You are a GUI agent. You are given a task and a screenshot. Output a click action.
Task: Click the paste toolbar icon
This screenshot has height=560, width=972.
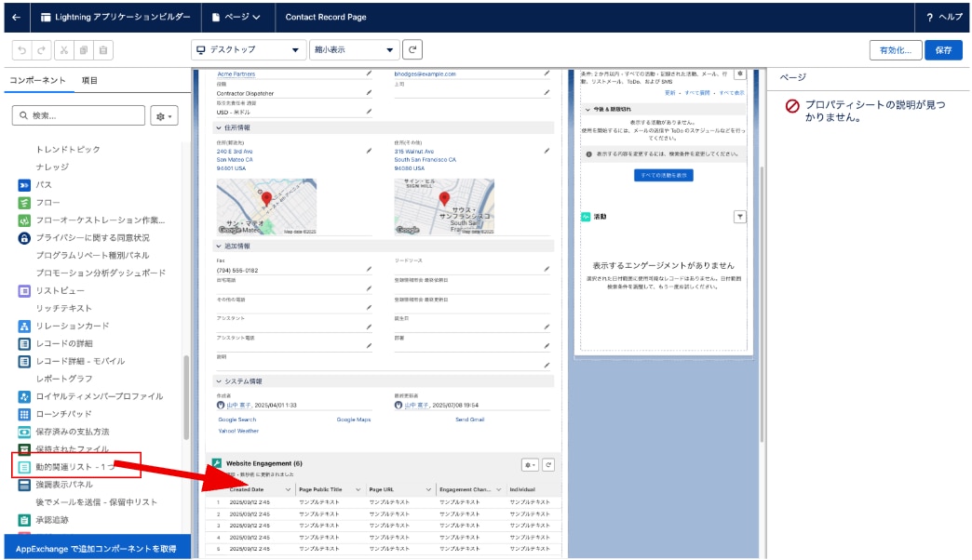pos(104,50)
